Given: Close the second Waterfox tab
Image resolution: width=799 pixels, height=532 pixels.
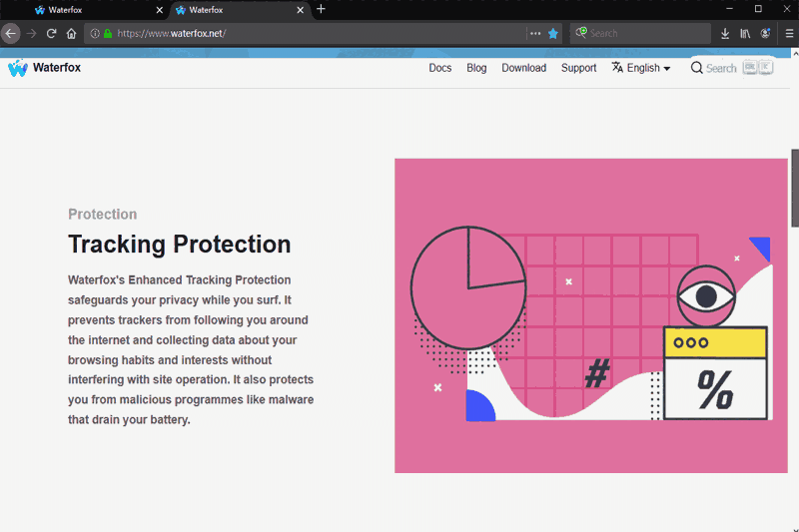Looking at the screenshot, I should tap(299, 10).
